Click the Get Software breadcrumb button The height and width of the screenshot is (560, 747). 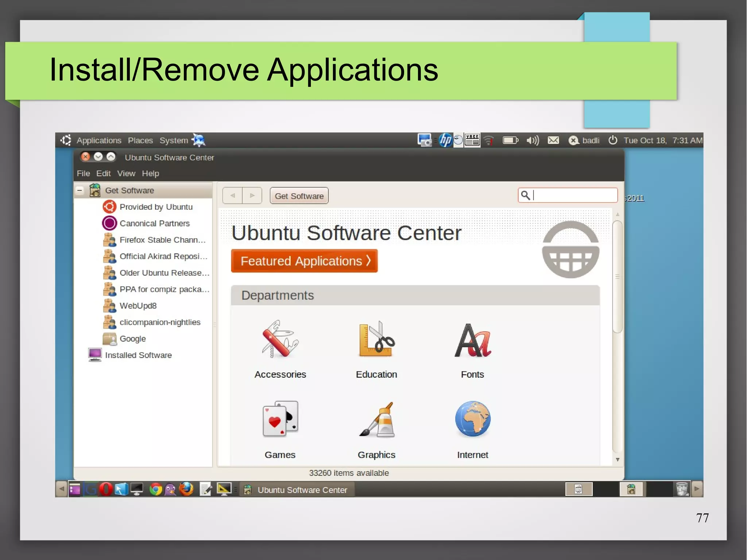299,196
